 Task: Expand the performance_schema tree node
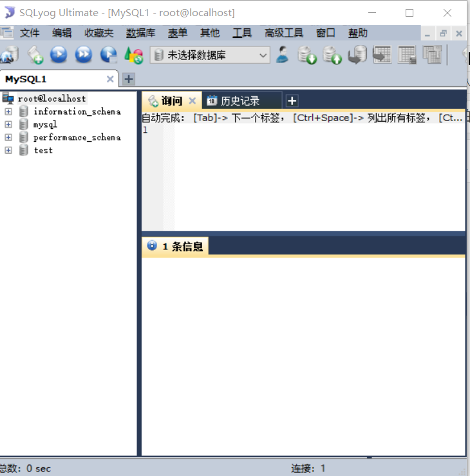click(x=8, y=137)
